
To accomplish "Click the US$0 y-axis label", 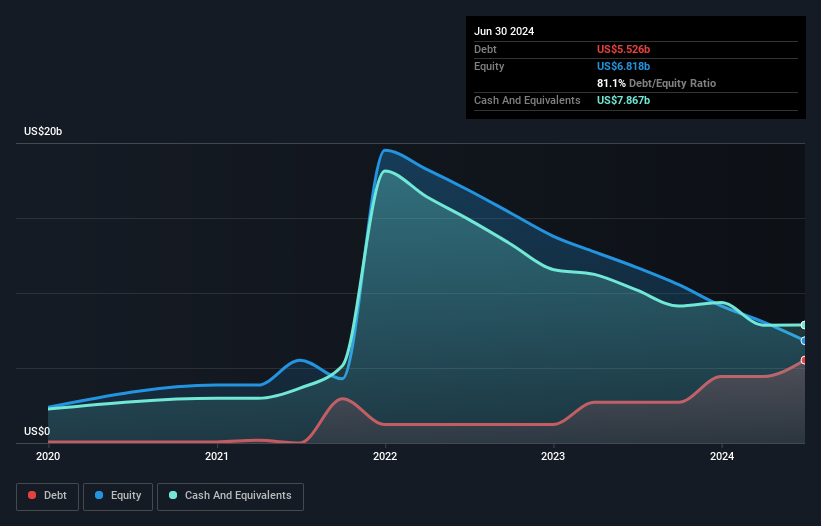I will (x=37, y=431).
